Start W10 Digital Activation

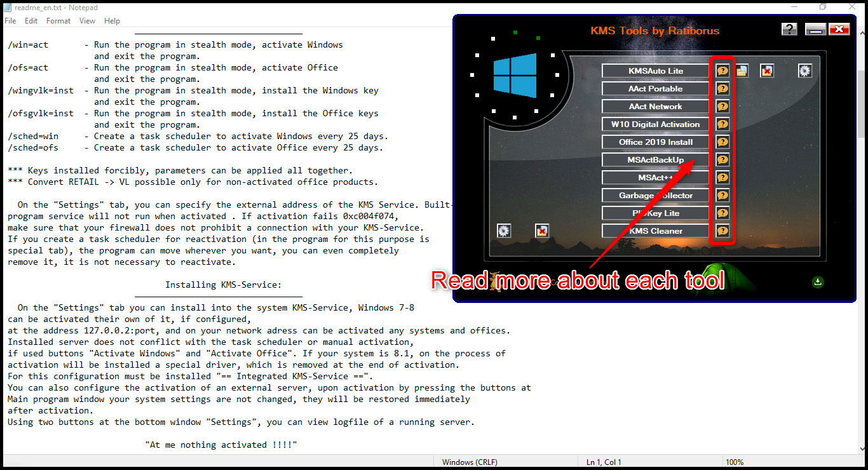pyautogui.click(x=656, y=124)
